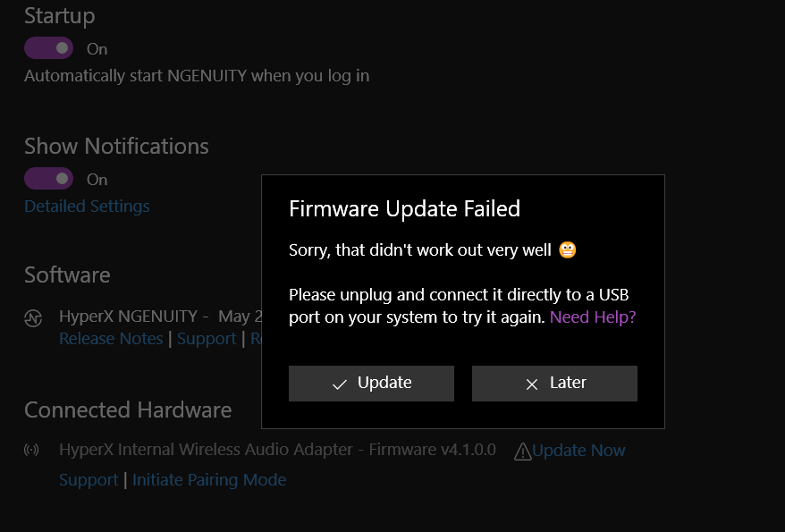Click the Update button in the dialog
Screen dimensions: 785x532
[371, 384]
